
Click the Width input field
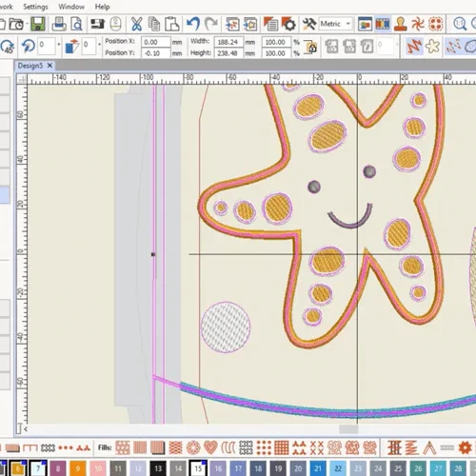(x=228, y=42)
